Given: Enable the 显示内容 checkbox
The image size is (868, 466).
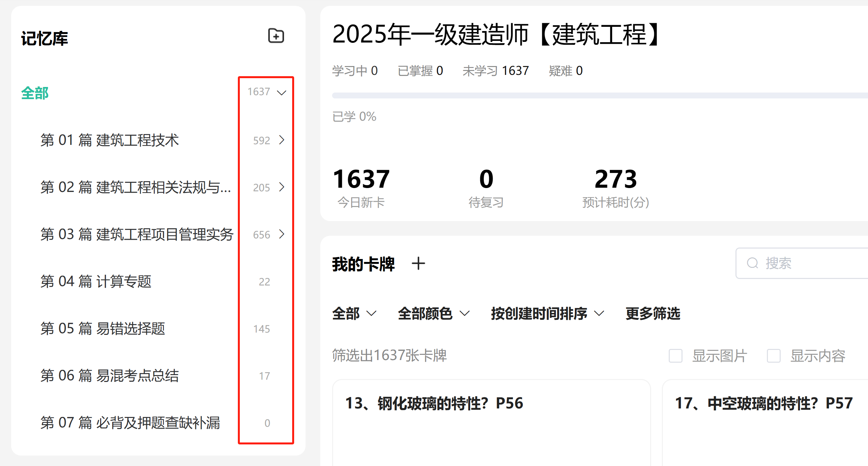Looking at the screenshot, I should pos(773,355).
